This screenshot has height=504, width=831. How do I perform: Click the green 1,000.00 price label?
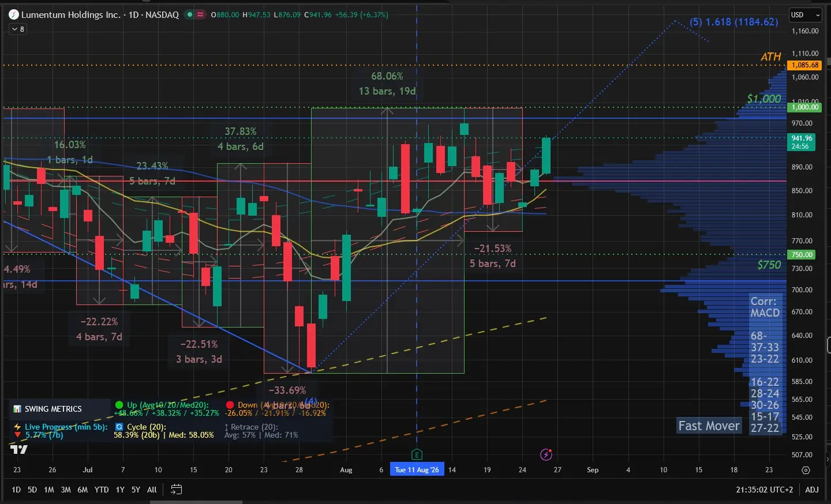pos(804,107)
